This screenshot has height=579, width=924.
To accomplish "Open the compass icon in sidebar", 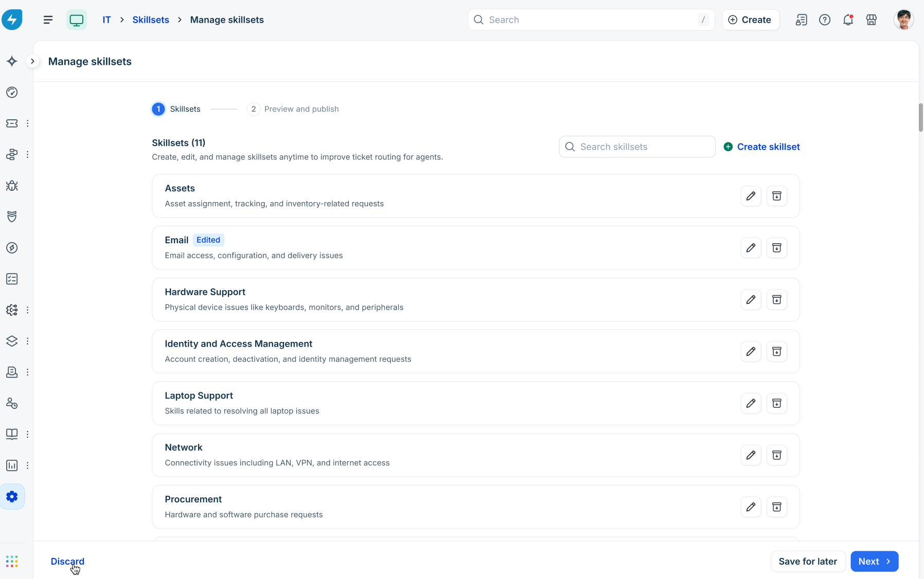I will click(12, 248).
